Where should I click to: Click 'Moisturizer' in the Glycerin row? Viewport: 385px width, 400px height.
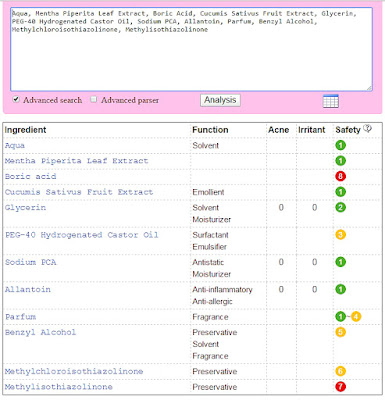(x=212, y=219)
